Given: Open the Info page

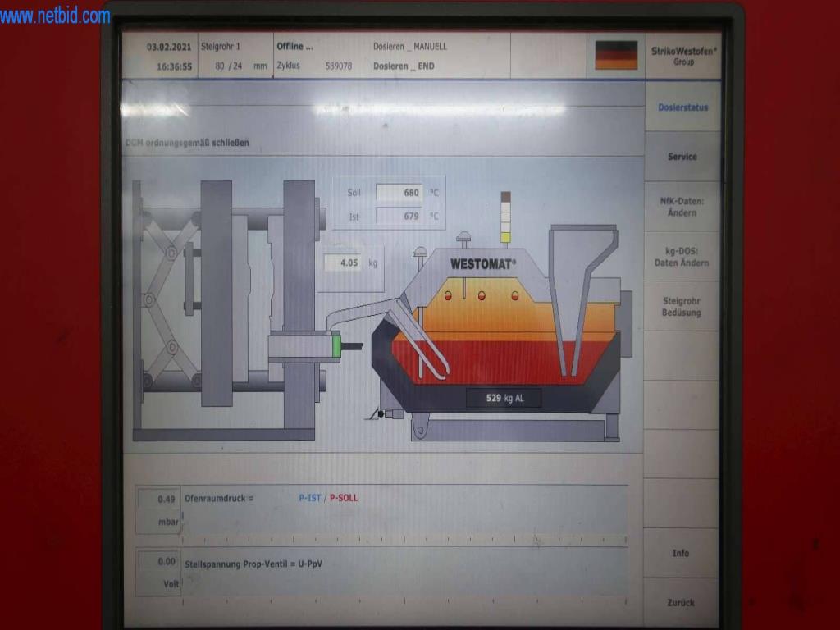Looking at the screenshot, I should click(681, 553).
